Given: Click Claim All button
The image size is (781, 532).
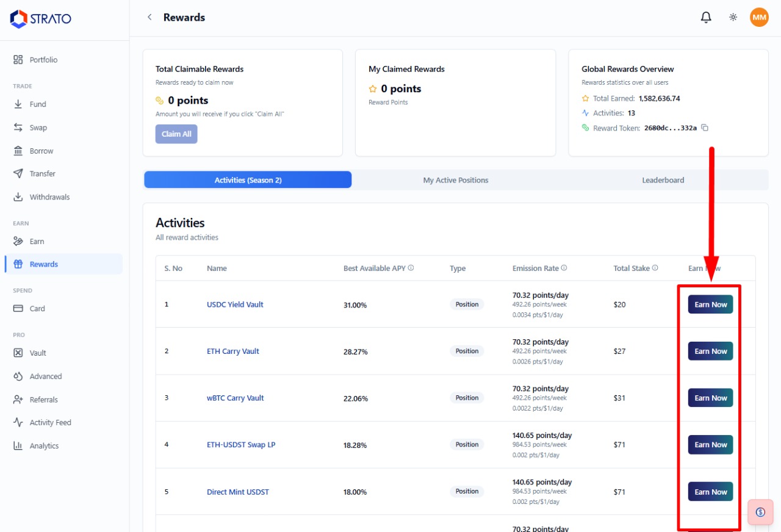Looking at the screenshot, I should 176,134.
